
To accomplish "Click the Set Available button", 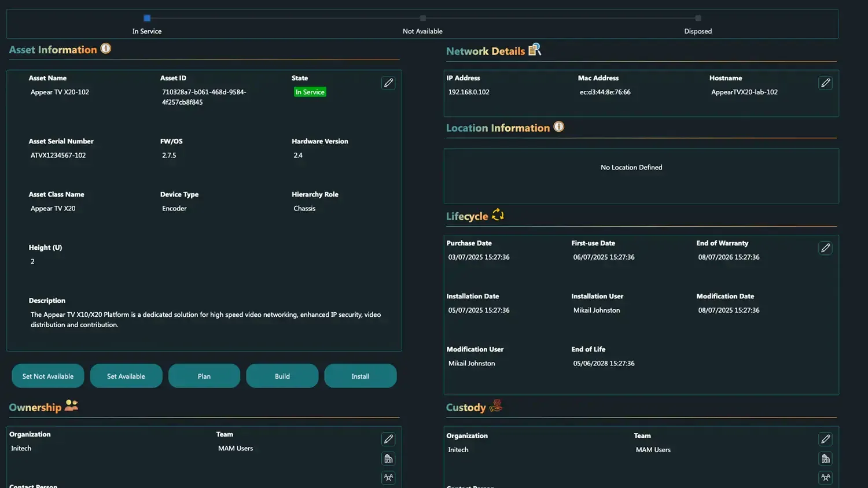I will click(x=126, y=376).
